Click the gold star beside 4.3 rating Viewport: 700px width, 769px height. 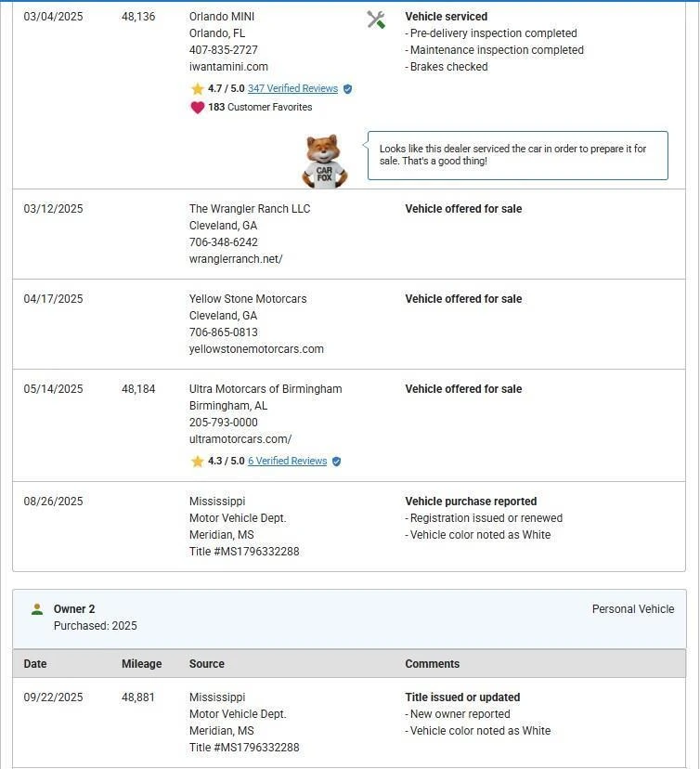point(197,462)
